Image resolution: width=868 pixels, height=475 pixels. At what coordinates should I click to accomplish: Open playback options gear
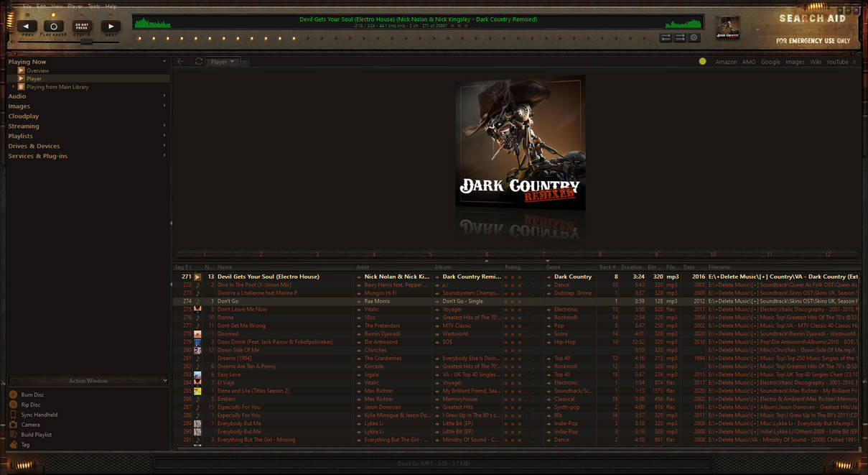694,37
